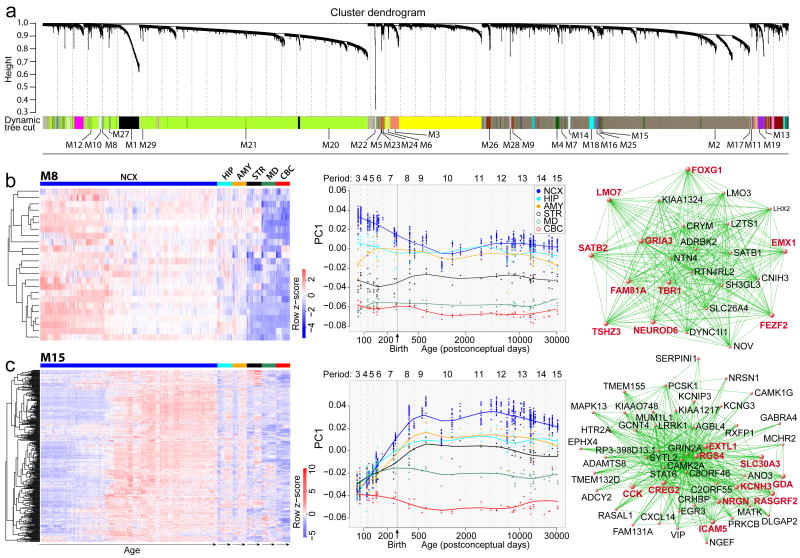Click the CAMK1G gene label
This screenshot has width=800, height=558.
(773, 393)
